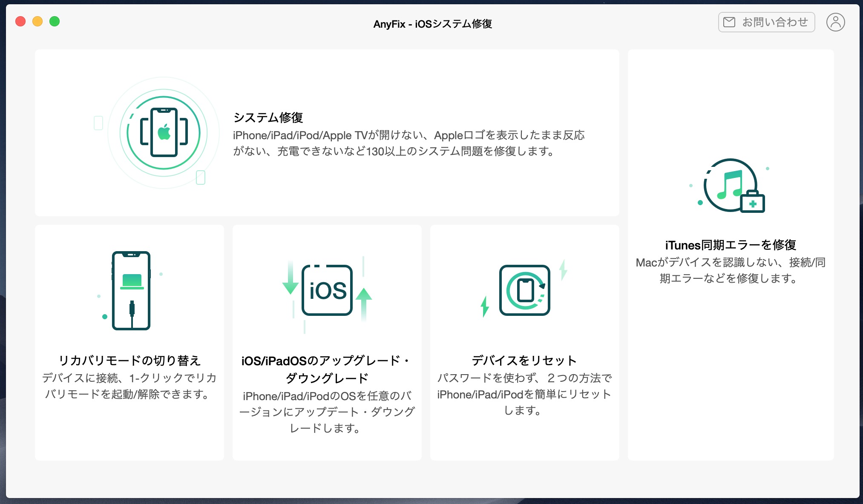The image size is (863, 504).
Task: Click the system repair description paragraph
Action: tap(408, 143)
